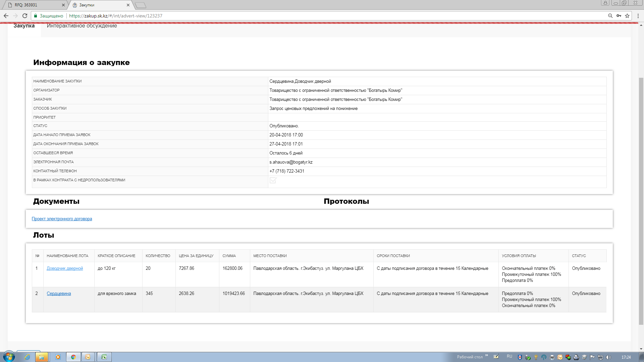Expand the Рабочий стол toolbar chevron
644x362 pixels.
(487, 355)
